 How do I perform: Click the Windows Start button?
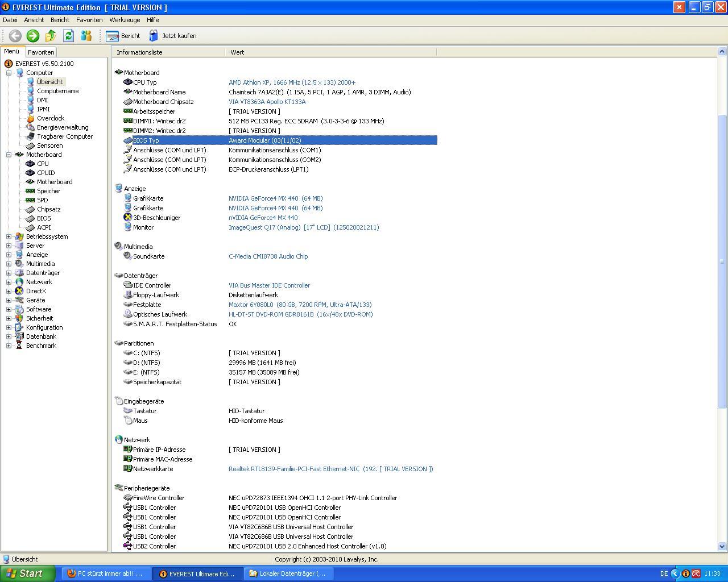[28, 573]
